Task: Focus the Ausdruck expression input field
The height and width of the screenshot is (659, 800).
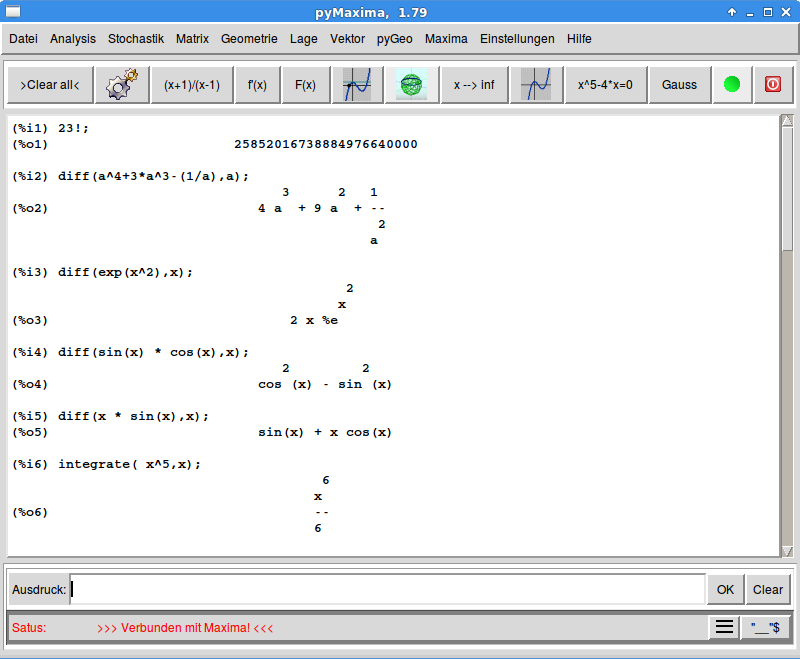Action: click(x=388, y=590)
